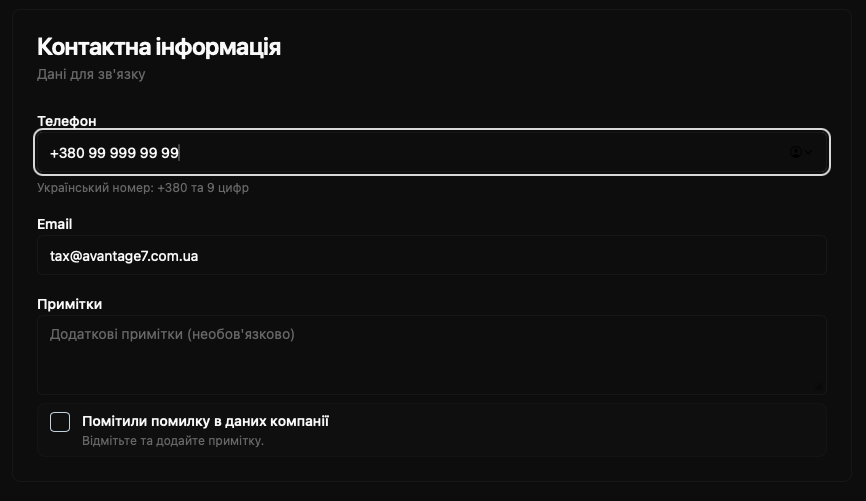Click the "Помітили помилку в даних компанії" label text
The width and height of the screenshot is (866, 501).
tap(219, 421)
